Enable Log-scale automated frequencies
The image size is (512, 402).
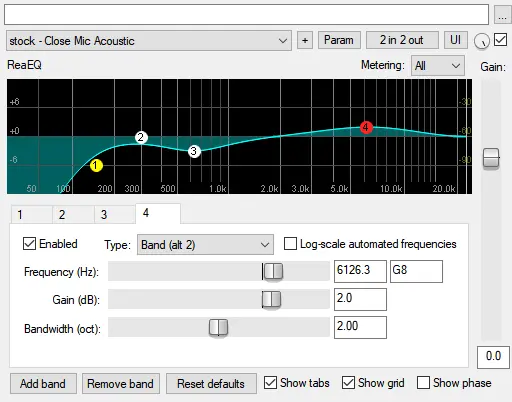click(290, 244)
